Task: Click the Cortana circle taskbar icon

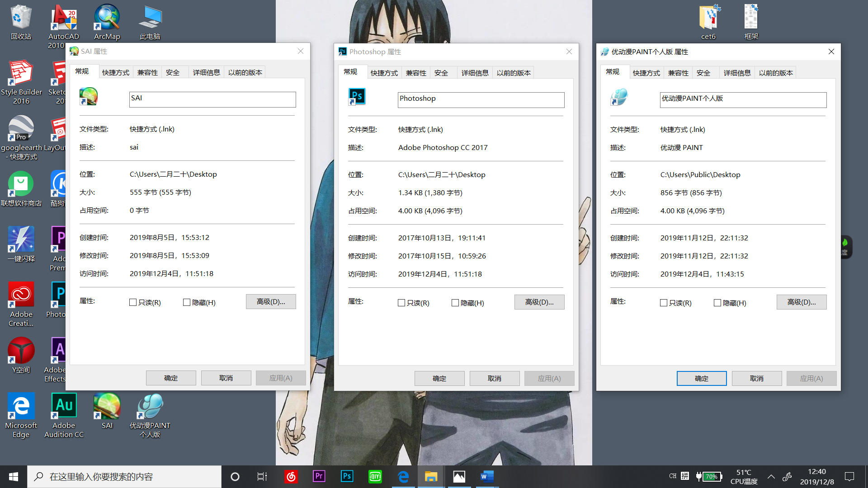Action: (x=235, y=477)
